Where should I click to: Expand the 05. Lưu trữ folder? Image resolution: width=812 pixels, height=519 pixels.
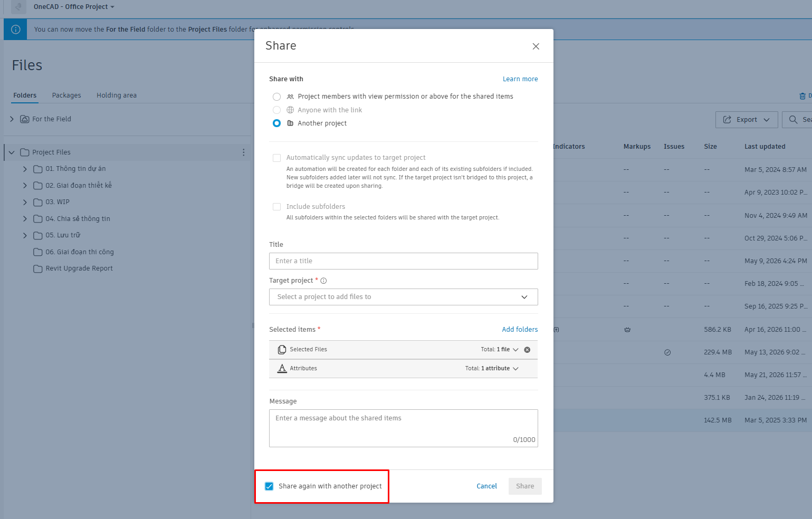click(25, 236)
